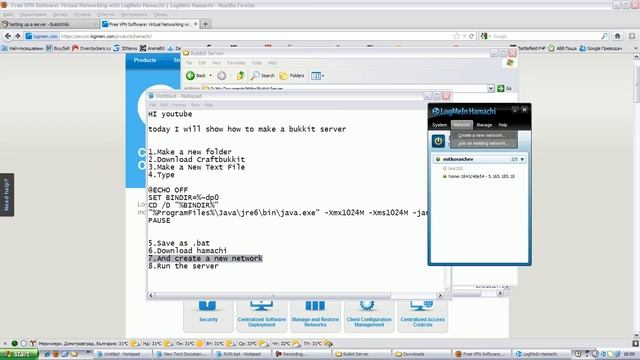Open the search engine dropdown in Firefox

click(485, 36)
